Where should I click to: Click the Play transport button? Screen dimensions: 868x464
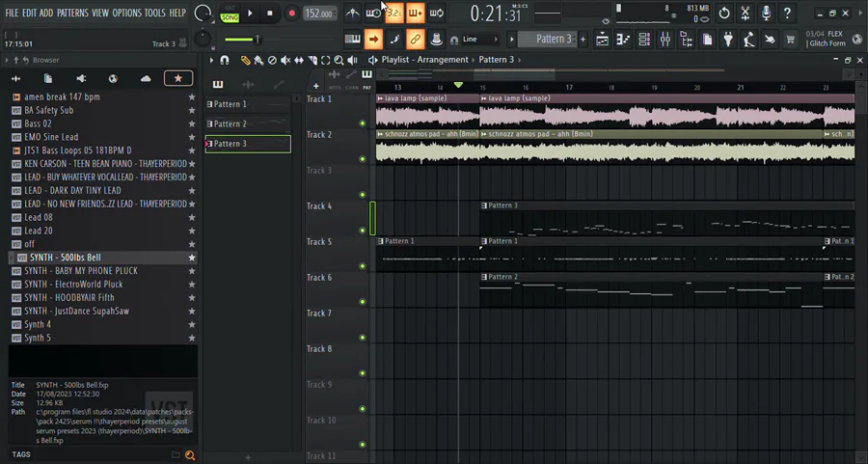[250, 14]
